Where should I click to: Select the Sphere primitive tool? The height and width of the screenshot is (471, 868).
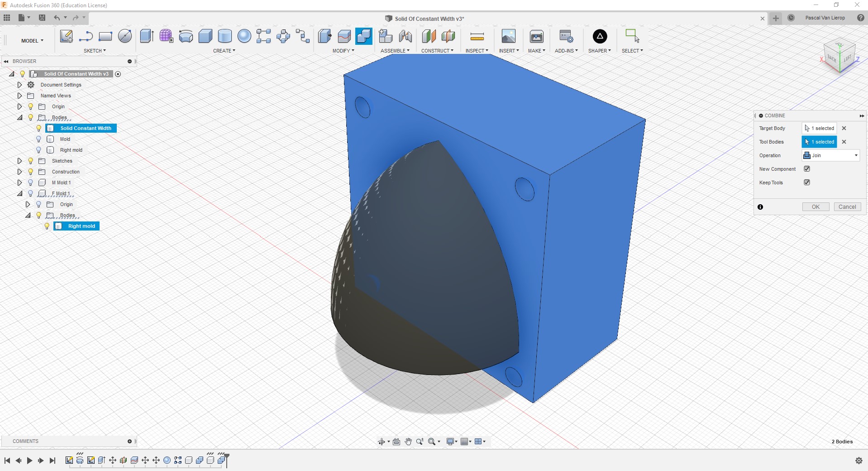coord(244,36)
